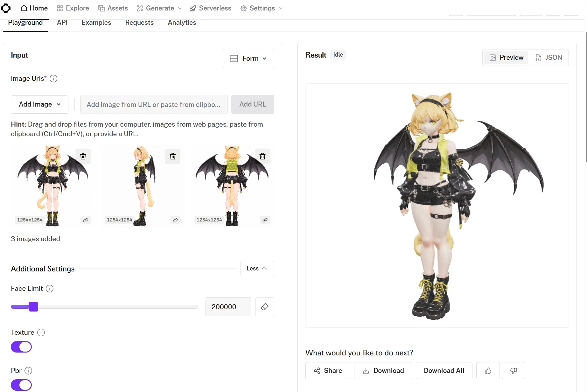Screen dimensions: 587x392
Task: Click the Image Urls info icon
Action: pyautogui.click(x=53, y=79)
